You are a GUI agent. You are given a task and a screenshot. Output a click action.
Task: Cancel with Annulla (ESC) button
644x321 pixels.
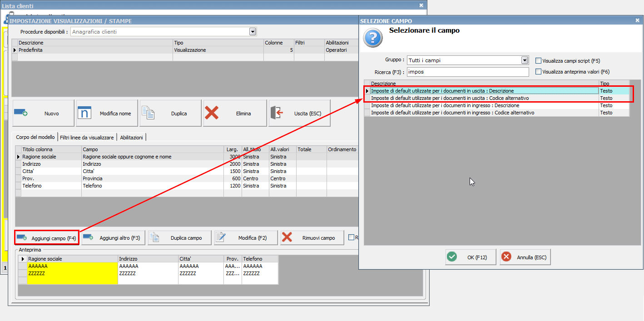[x=525, y=257]
